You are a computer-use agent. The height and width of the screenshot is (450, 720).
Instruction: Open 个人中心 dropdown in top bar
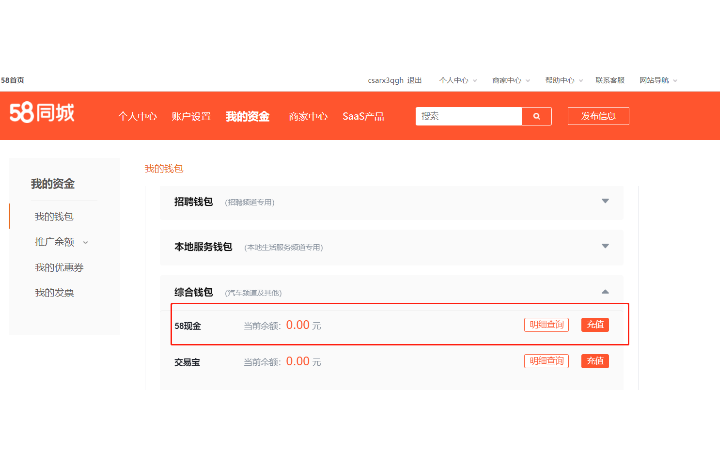tap(457, 80)
